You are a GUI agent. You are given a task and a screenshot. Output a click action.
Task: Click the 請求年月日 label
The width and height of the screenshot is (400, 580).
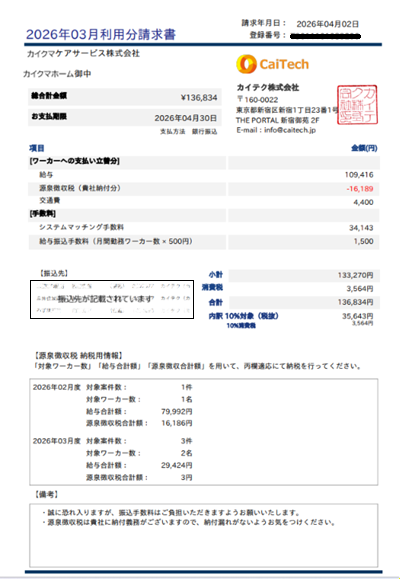pyautogui.click(x=264, y=23)
